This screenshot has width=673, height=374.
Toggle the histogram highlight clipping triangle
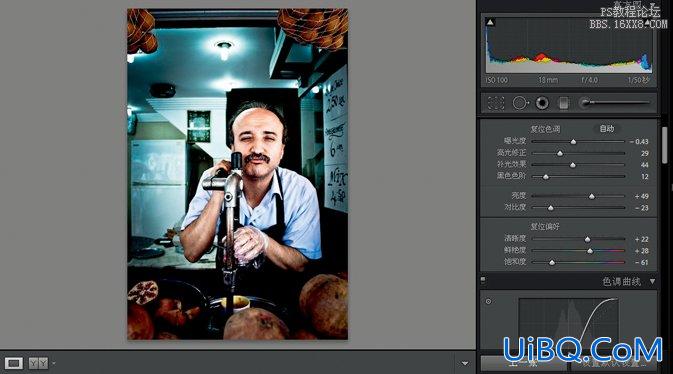click(x=648, y=22)
